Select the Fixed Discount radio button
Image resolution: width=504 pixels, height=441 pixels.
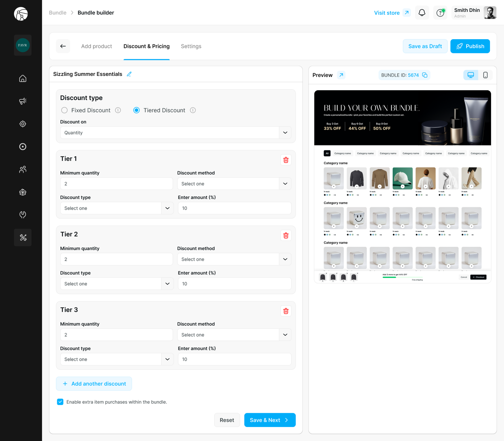point(64,110)
